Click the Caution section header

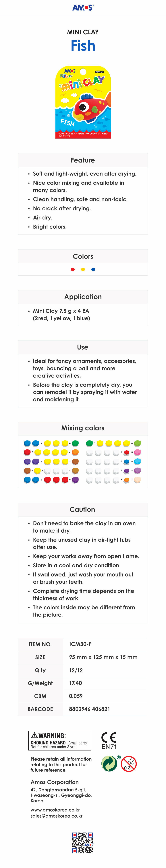[x=82, y=509]
